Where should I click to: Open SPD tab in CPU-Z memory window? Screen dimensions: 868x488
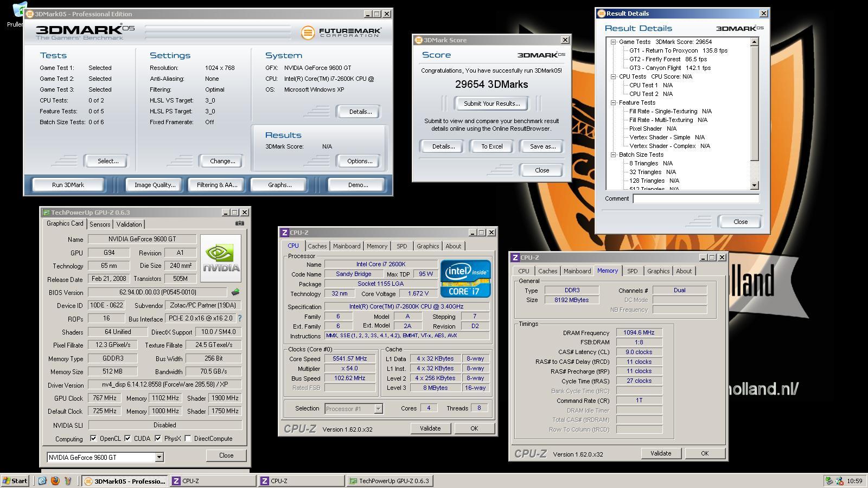(633, 271)
